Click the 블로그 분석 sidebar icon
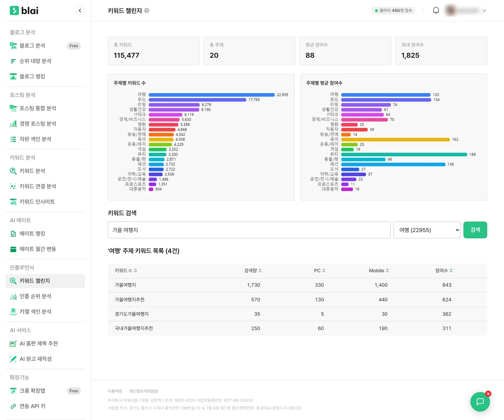 pos(13,45)
